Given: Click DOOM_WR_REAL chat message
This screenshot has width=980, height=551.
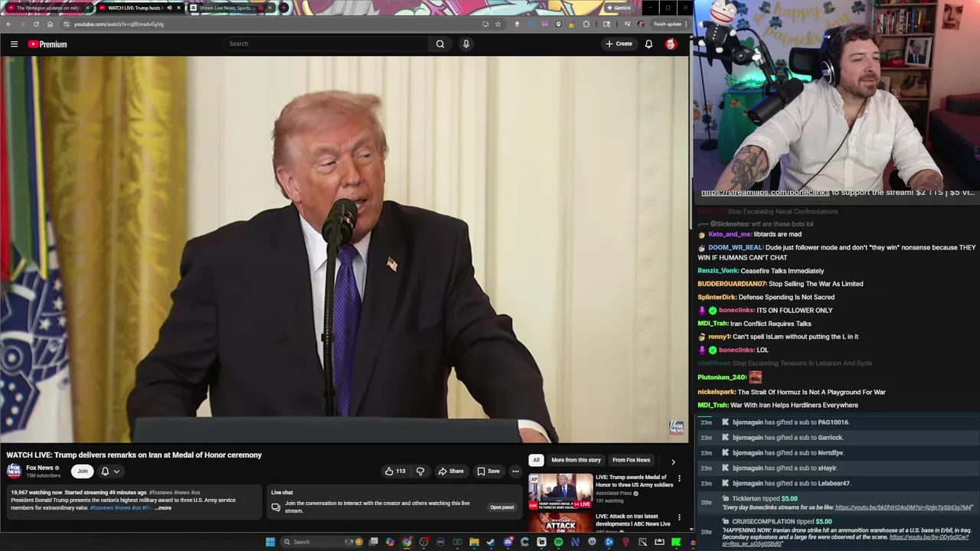Looking at the screenshot, I should click(x=837, y=253).
